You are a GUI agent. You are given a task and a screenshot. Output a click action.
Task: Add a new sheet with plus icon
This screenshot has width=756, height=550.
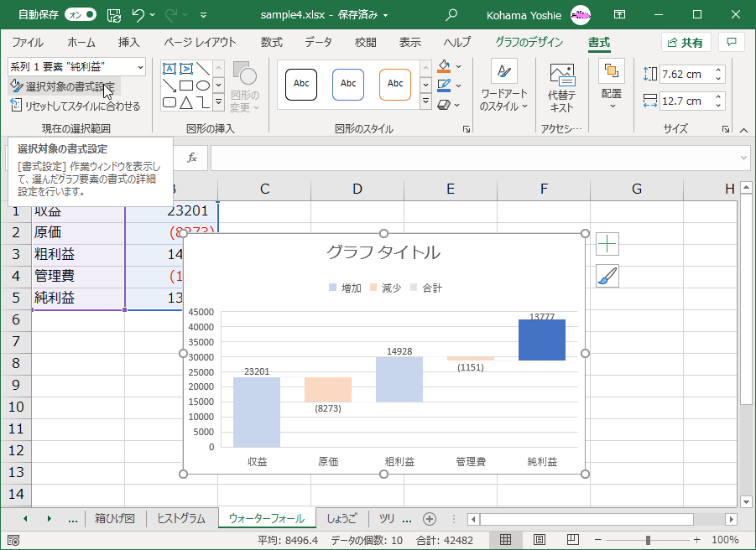click(x=430, y=519)
